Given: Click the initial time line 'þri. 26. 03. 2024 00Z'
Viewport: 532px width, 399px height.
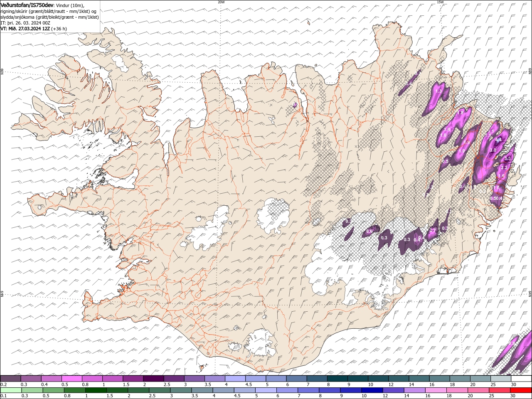Looking at the screenshot, I should (29, 23).
